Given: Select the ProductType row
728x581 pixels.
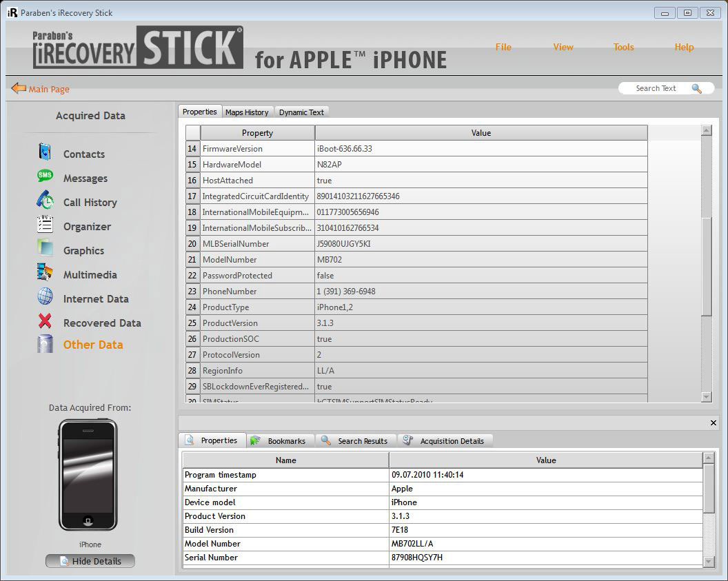Looking at the screenshot, I should 416,307.
